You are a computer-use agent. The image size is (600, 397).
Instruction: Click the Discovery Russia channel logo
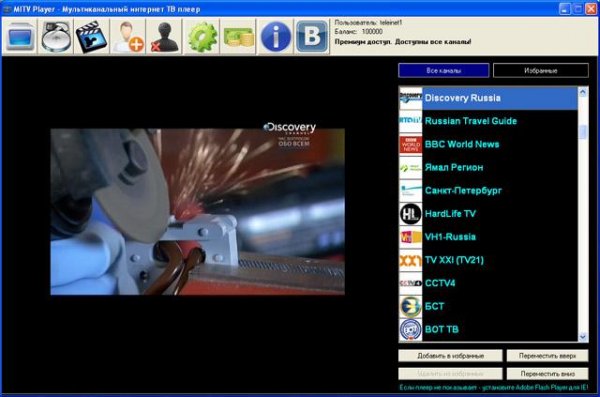tap(411, 98)
